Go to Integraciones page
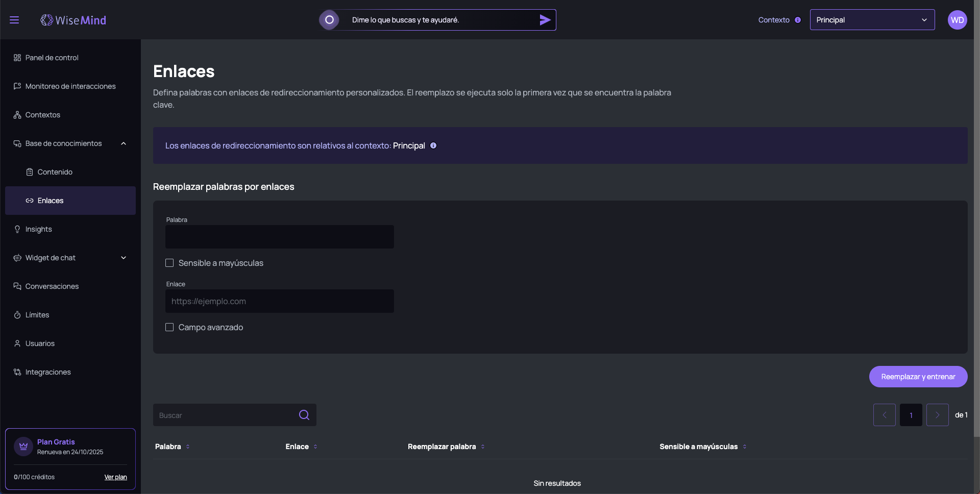 [48, 372]
